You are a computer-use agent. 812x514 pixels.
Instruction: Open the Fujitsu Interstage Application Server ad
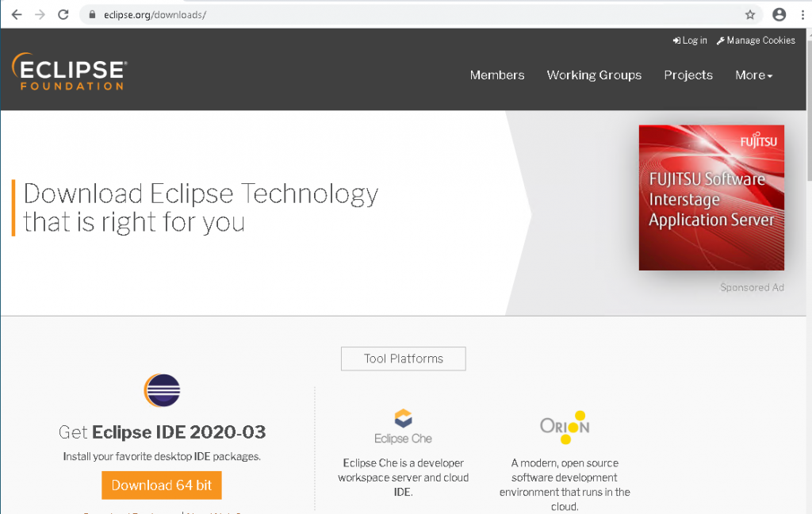coord(711,198)
